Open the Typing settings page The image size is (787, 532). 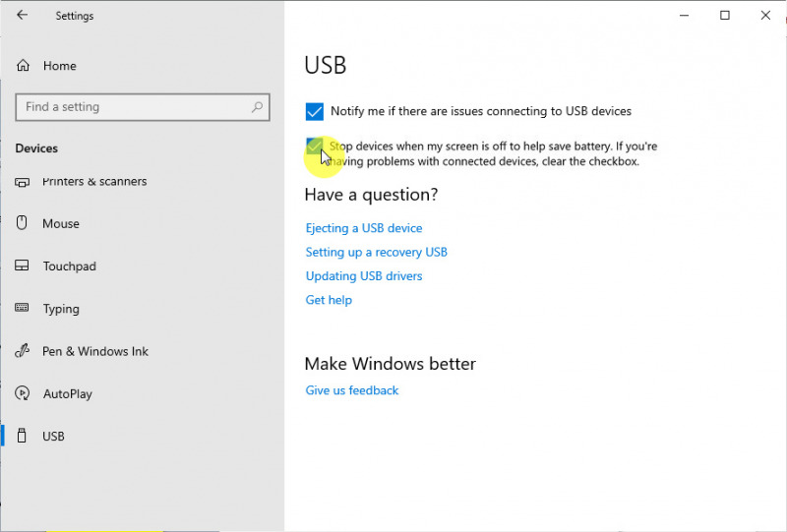(x=61, y=309)
